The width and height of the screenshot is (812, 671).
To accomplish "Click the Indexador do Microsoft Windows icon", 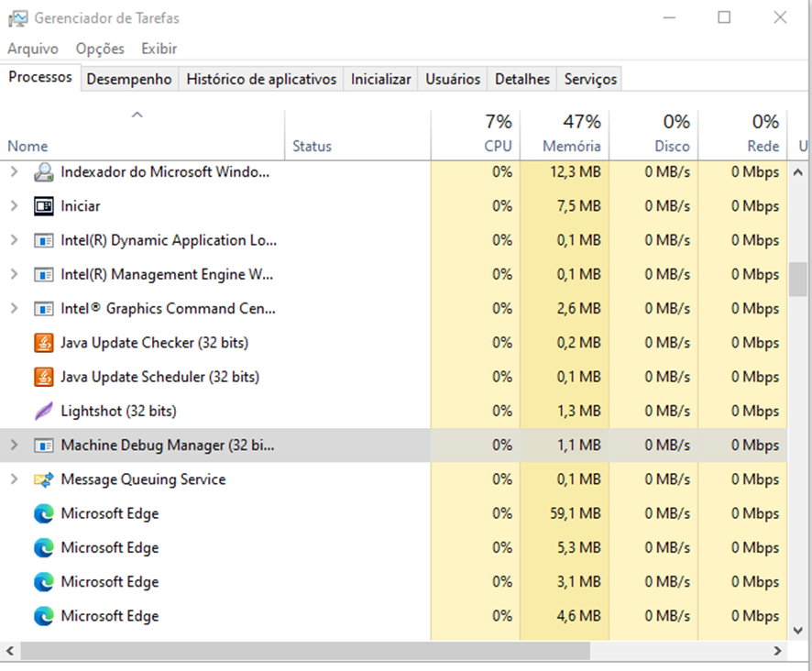I will [x=43, y=172].
